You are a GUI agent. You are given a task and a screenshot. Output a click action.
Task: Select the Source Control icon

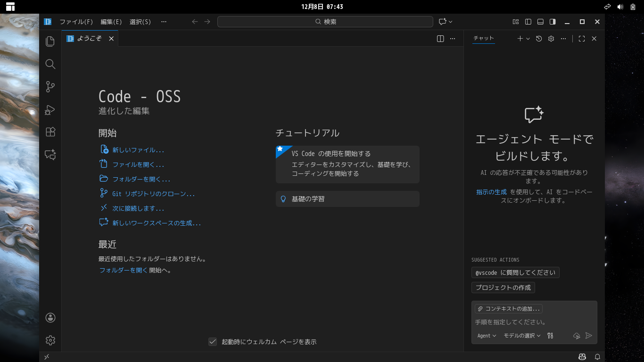coord(50,87)
